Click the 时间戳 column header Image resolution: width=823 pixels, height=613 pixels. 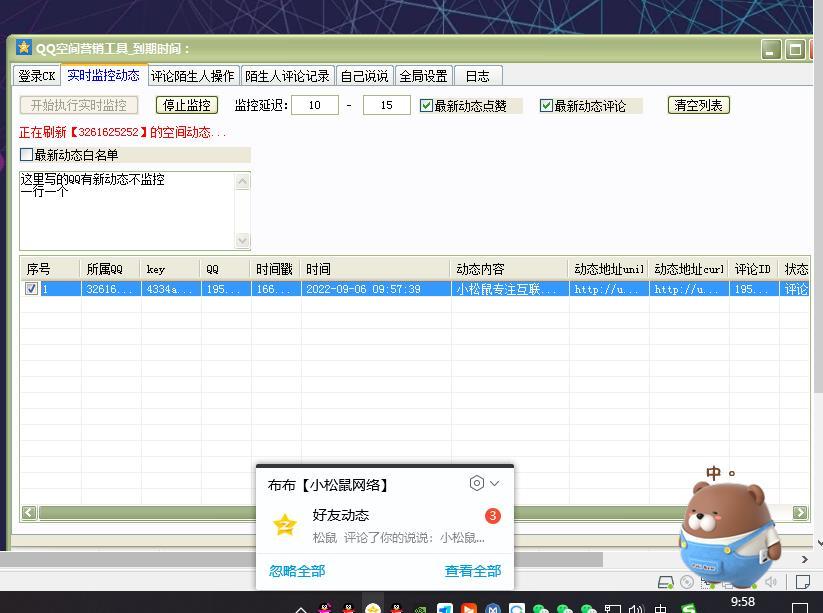(276, 269)
